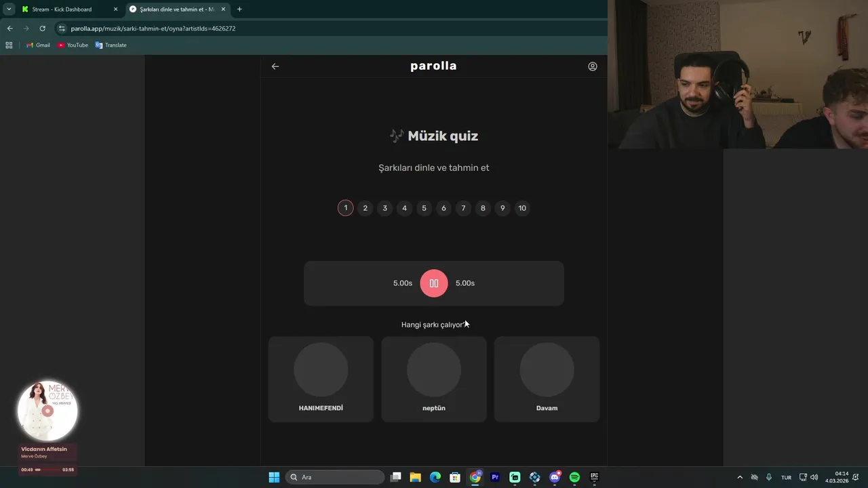Screen dimensions: 868x488
Task: Click the Chrome taskbar icon
Action: click(475, 477)
